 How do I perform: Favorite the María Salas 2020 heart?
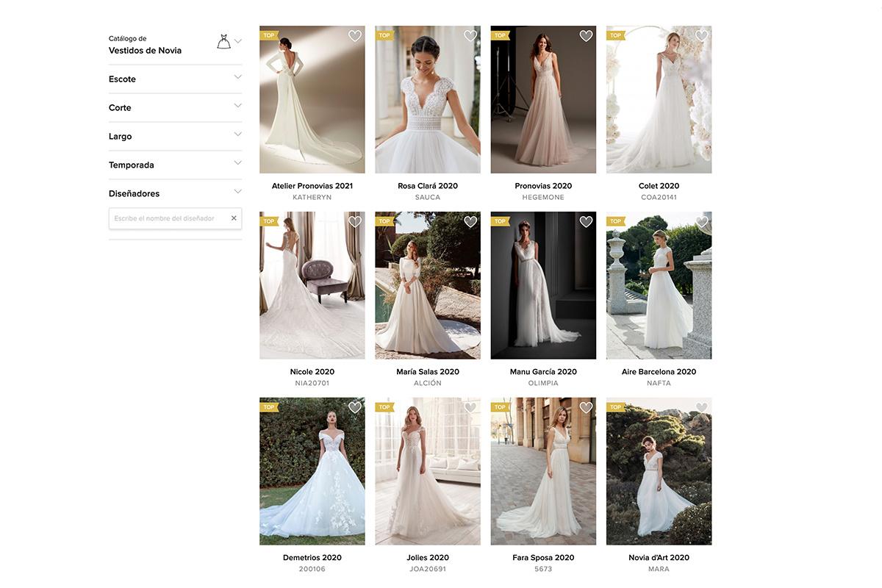click(x=470, y=222)
